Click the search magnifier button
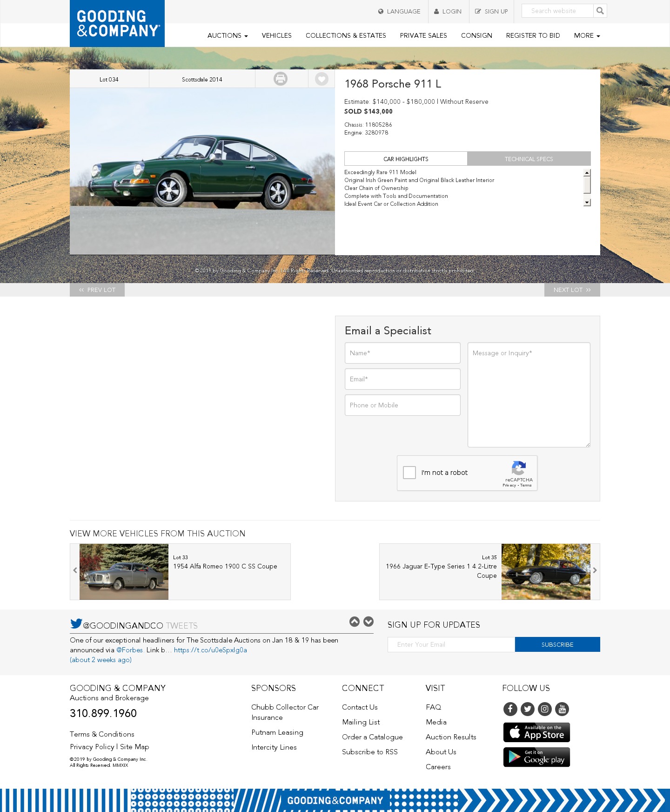Screen dimensions: 670x812 point(600,11)
